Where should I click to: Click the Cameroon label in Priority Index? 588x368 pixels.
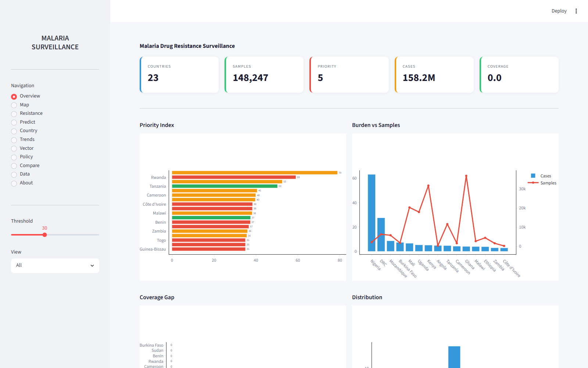[x=156, y=195]
